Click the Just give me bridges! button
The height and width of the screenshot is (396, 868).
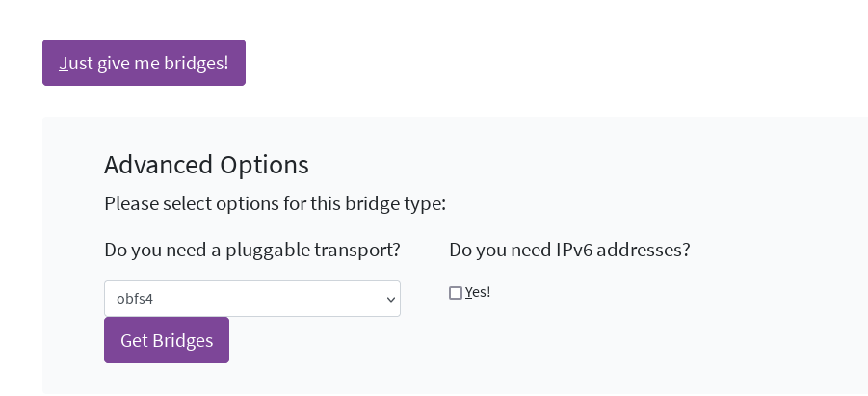[x=144, y=63]
